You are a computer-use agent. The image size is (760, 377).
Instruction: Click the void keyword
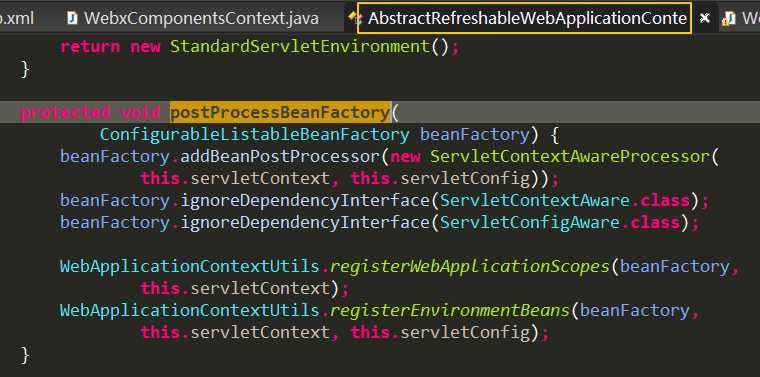tap(140, 113)
